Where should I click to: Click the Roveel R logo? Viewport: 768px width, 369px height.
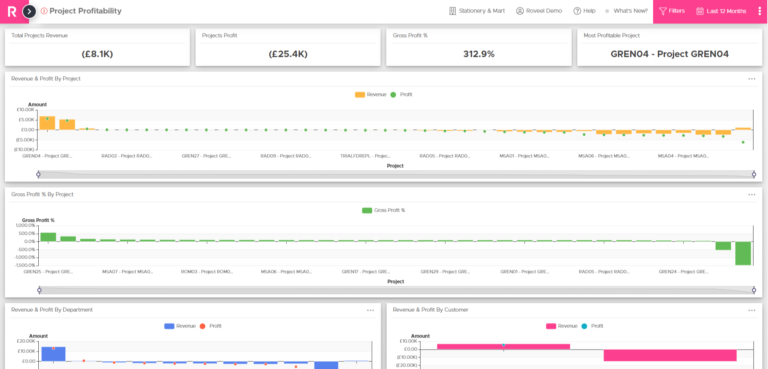[x=12, y=11]
